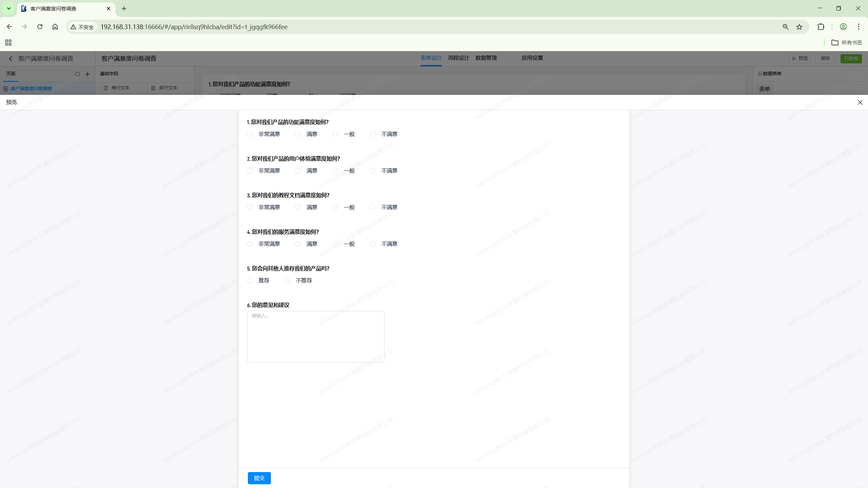The width and height of the screenshot is (868, 488).
Task: Open the Chrome three-dot menu
Action: [859, 27]
